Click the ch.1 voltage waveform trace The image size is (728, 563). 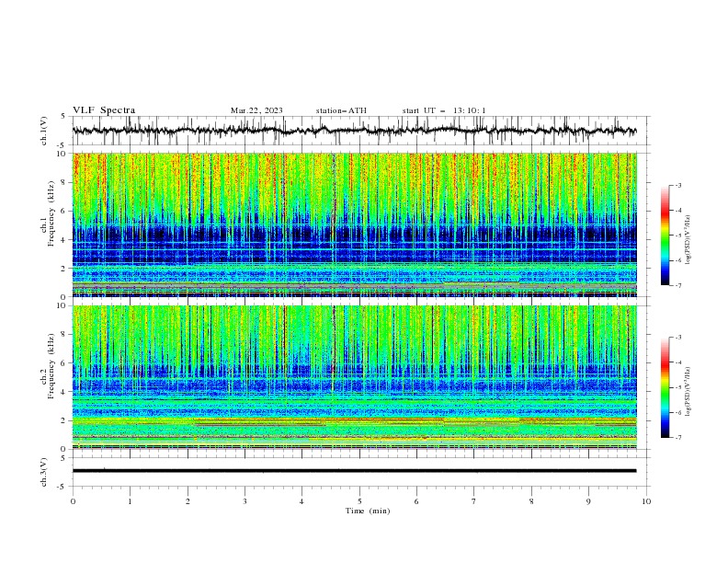[354, 131]
